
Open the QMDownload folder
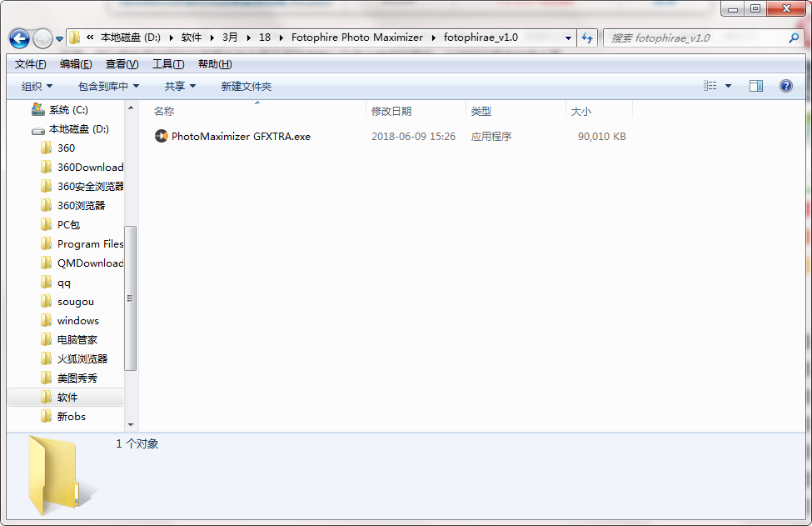[x=90, y=263]
